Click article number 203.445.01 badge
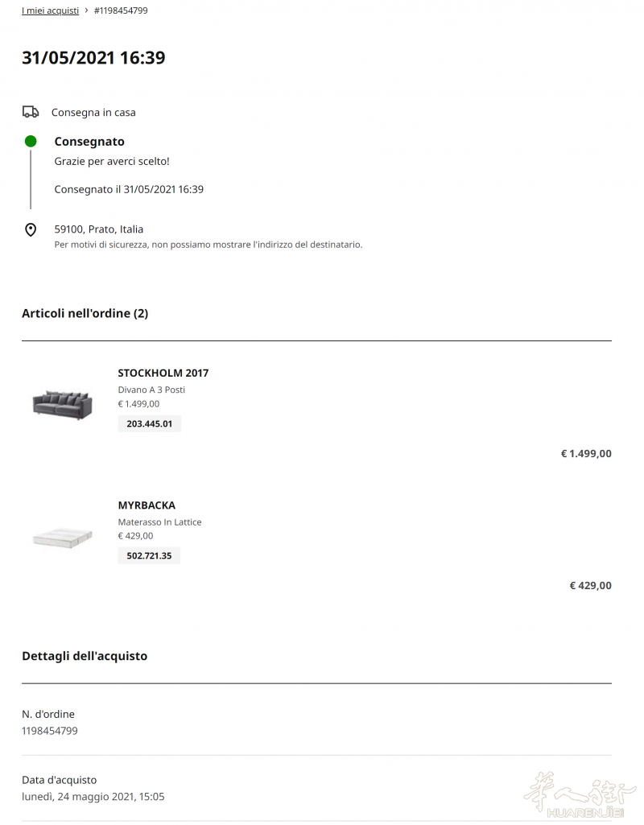The image size is (644, 825). click(150, 423)
